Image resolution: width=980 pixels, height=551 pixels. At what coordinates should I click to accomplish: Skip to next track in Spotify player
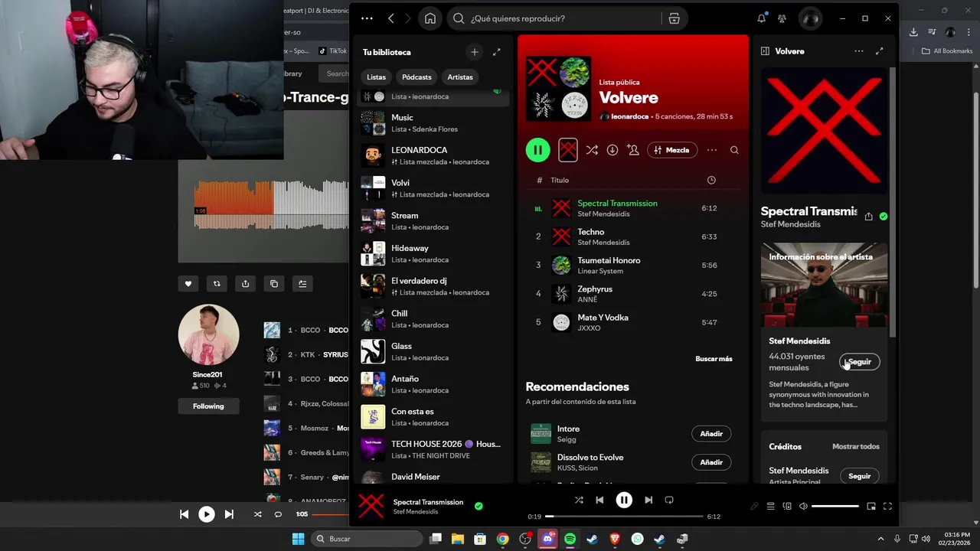pos(648,500)
